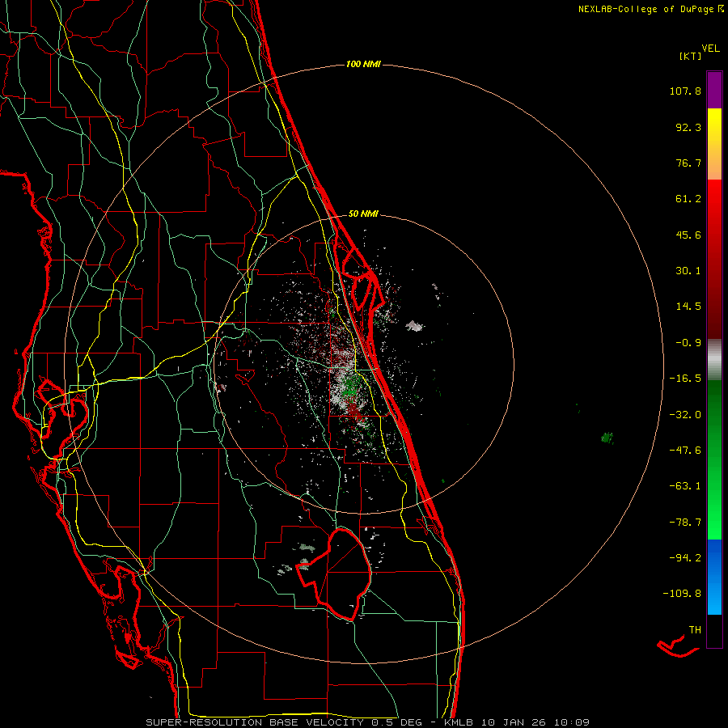Image resolution: width=728 pixels, height=728 pixels.
Task: Click the purple segment of color bar
Action: click(x=714, y=90)
